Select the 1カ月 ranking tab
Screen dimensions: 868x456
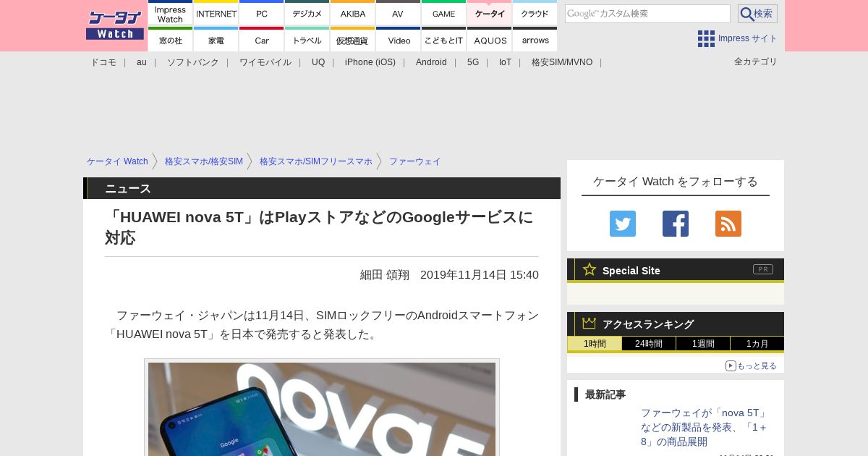coord(757,344)
